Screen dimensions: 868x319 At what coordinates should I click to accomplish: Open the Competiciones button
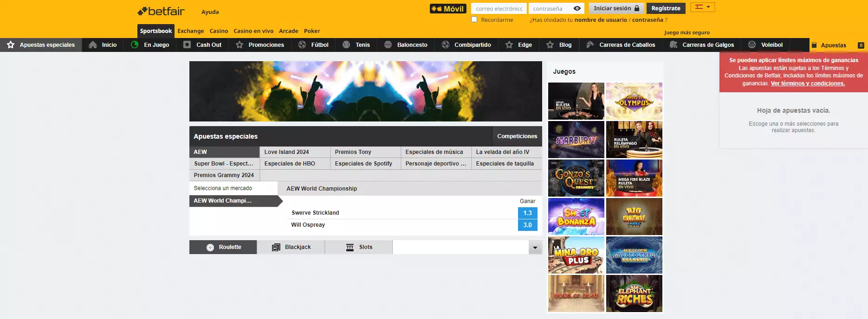click(x=517, y=136)
